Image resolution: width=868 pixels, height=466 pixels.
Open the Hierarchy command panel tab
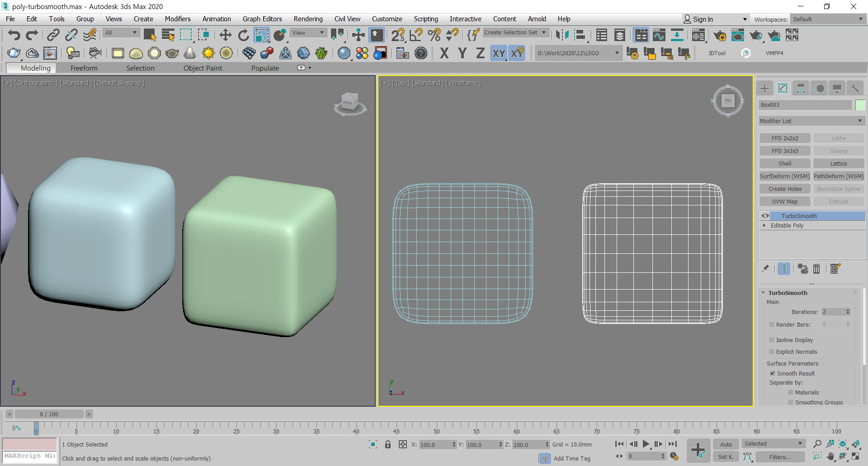click(801, 88)
